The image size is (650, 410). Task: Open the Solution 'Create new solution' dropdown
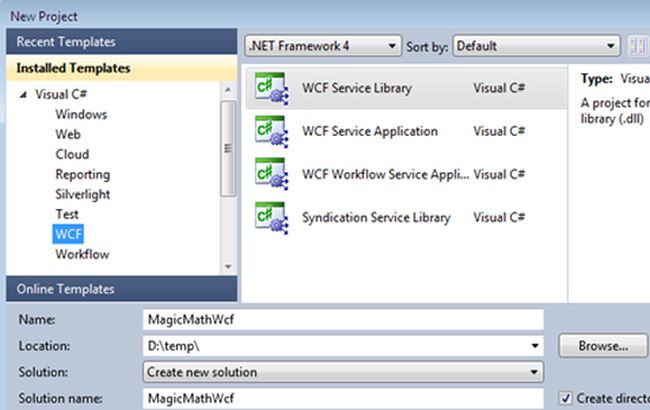[x=343, y=372]
